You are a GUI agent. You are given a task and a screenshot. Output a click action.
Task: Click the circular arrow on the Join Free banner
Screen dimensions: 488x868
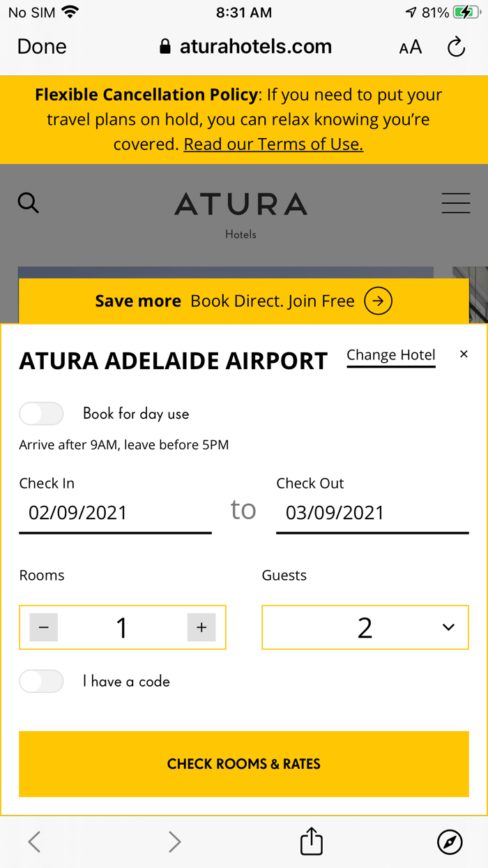pyautogui.click(x=378, y=301)
